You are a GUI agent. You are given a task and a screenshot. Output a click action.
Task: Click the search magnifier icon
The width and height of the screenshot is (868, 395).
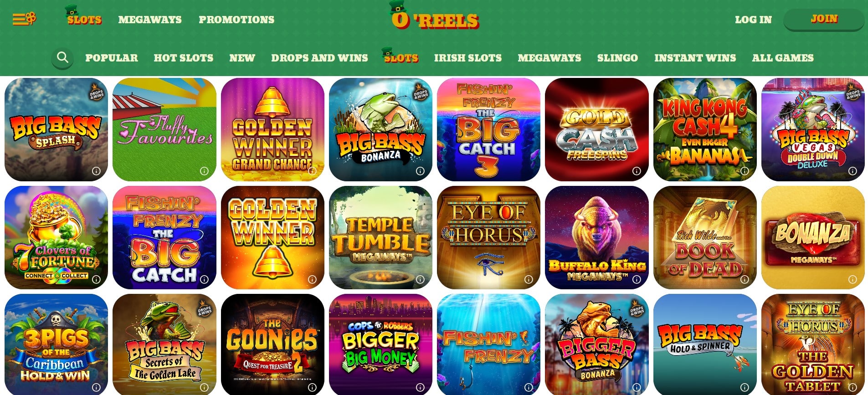pos(62,57)
